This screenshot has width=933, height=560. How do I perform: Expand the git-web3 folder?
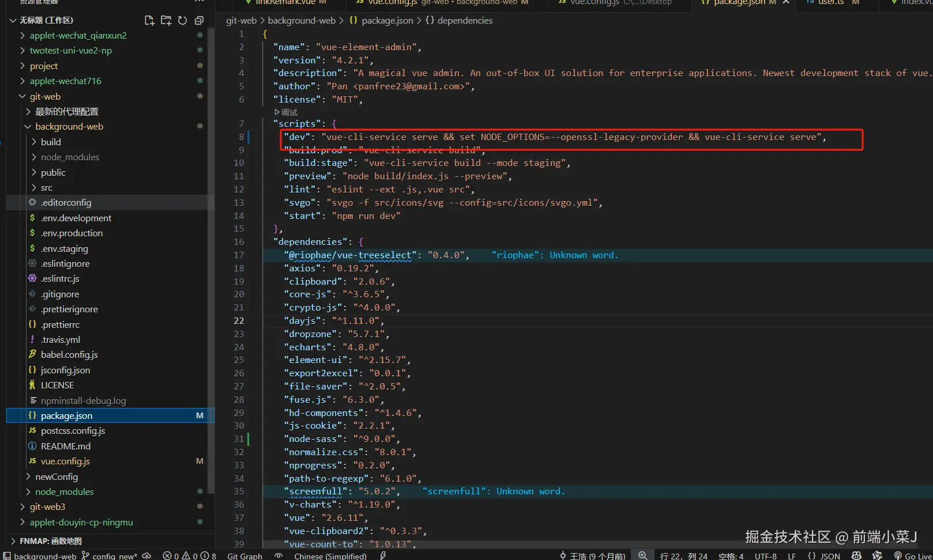point(47,507)
